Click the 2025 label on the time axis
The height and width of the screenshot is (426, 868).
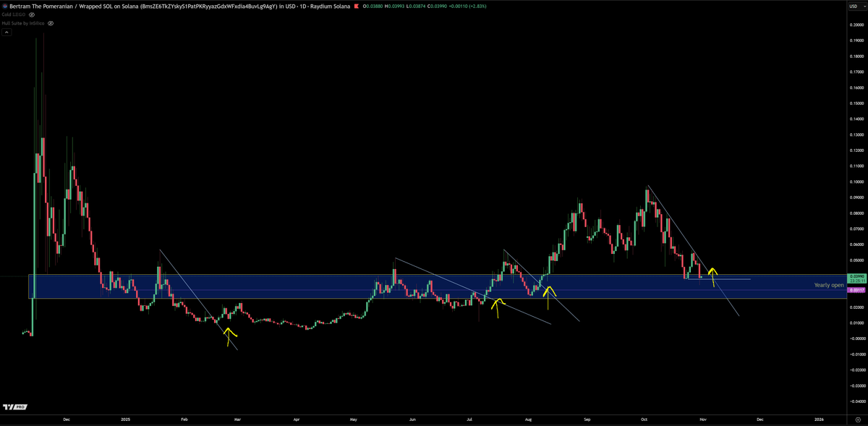point(127,419)
